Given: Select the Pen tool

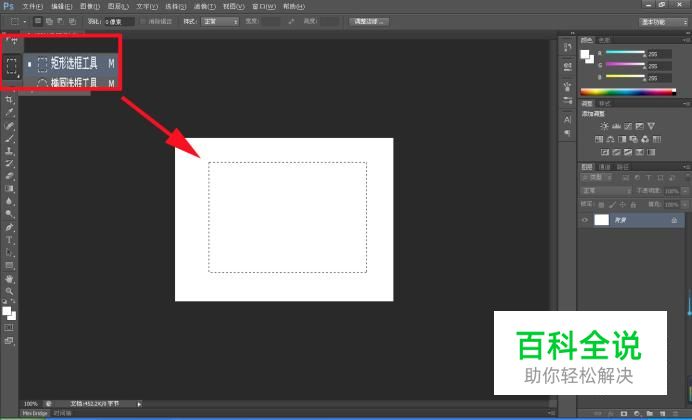Looking at the screenshot, I should pyautogui.click(x=9, y=228).
